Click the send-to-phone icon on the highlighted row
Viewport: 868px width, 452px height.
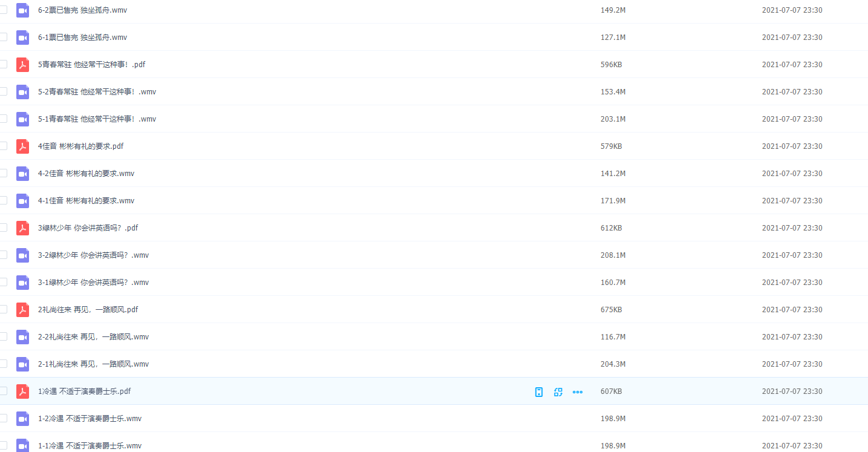pyautogui.click(x=539, y=392)
